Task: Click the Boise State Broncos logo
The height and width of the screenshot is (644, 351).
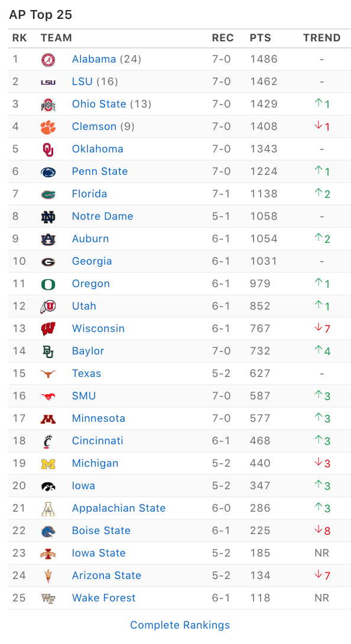Action: tap(48, 531)
